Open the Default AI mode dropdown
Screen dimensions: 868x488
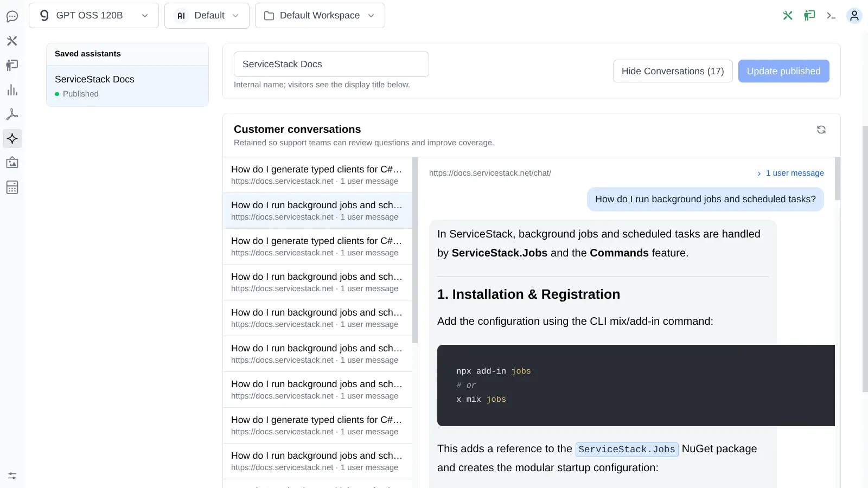[207, 16]
